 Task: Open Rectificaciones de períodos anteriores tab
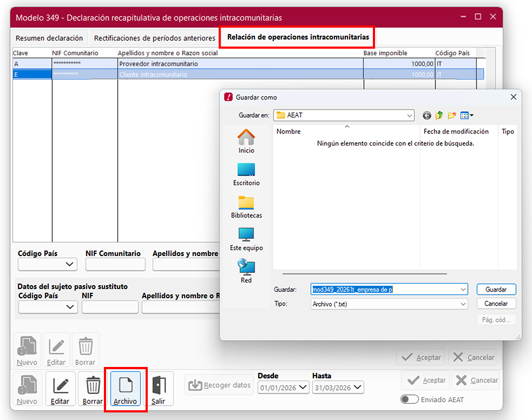point(155,38)
